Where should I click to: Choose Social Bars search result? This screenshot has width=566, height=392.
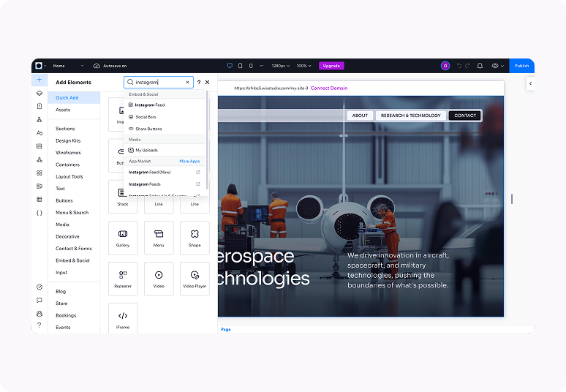tap(165, 117)
